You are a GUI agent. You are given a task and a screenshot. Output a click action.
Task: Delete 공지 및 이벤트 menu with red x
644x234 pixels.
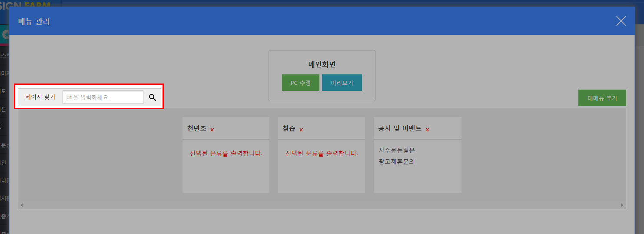(x=428, y=130)
